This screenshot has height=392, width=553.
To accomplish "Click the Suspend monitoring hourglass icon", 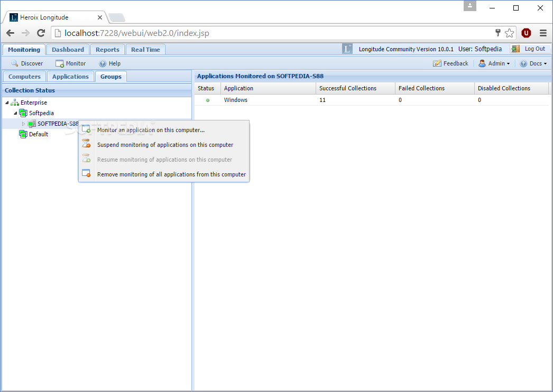I will [86, 144].
